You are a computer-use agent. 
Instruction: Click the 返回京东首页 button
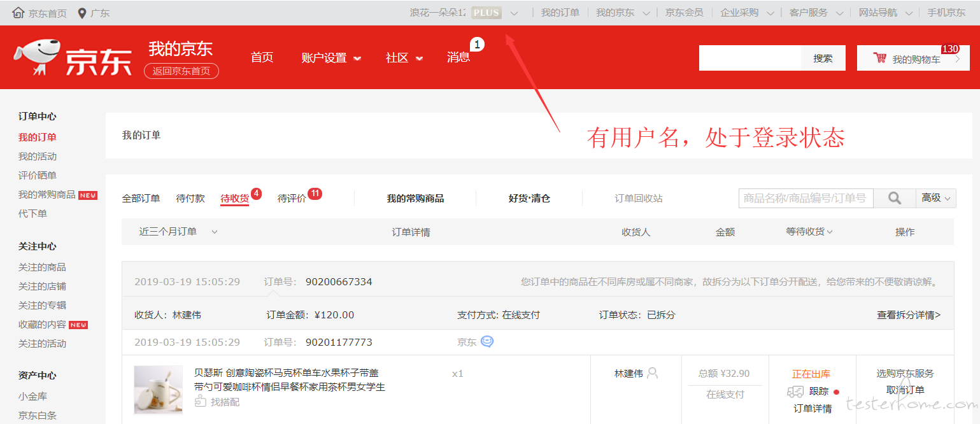[181, 71]
